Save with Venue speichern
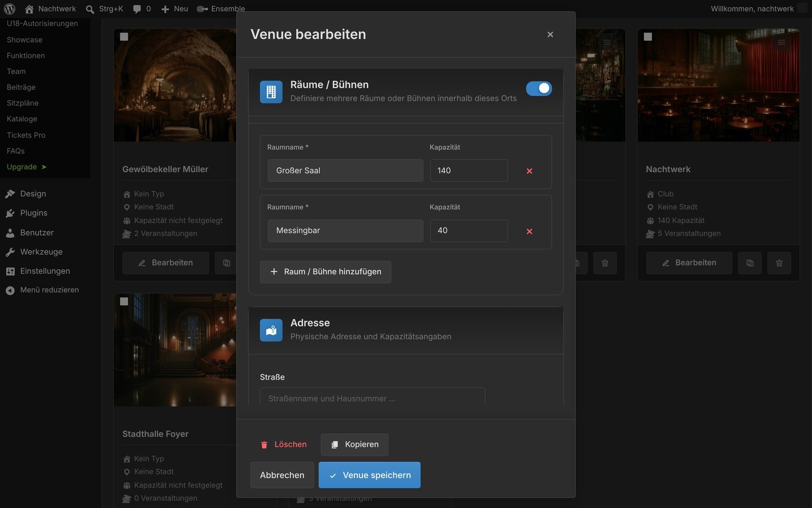812x508 pixels. click(x=369, y=475)
